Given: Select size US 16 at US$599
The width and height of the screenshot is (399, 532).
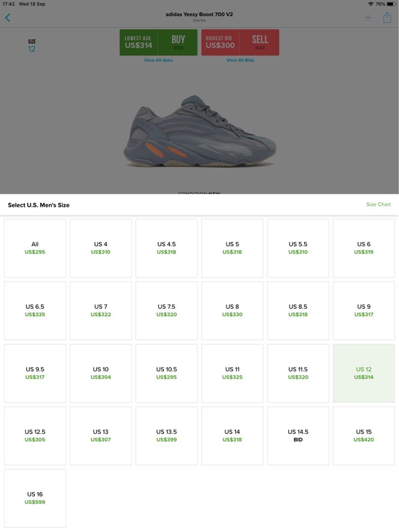Looking at the screenshot, I should point(35,498).
